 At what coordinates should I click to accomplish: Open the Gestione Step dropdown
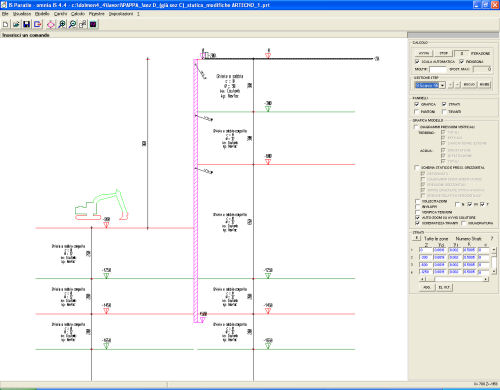pos(442,85)
